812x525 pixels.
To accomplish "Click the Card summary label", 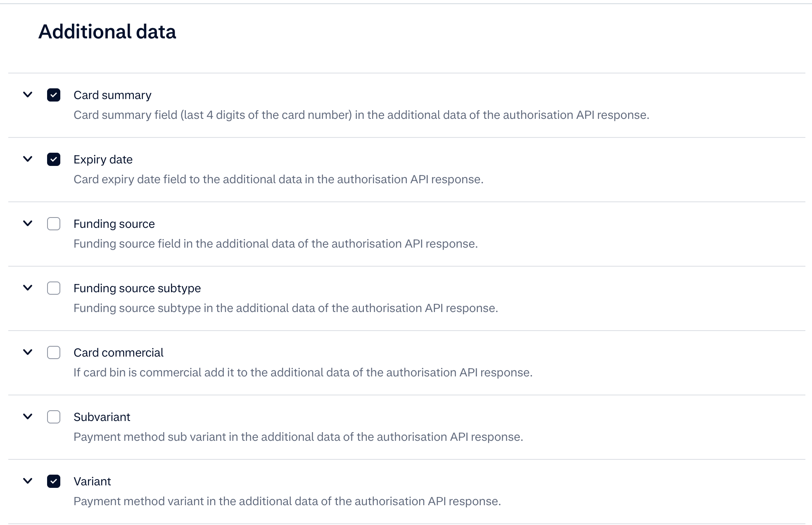I will [112, 95].
